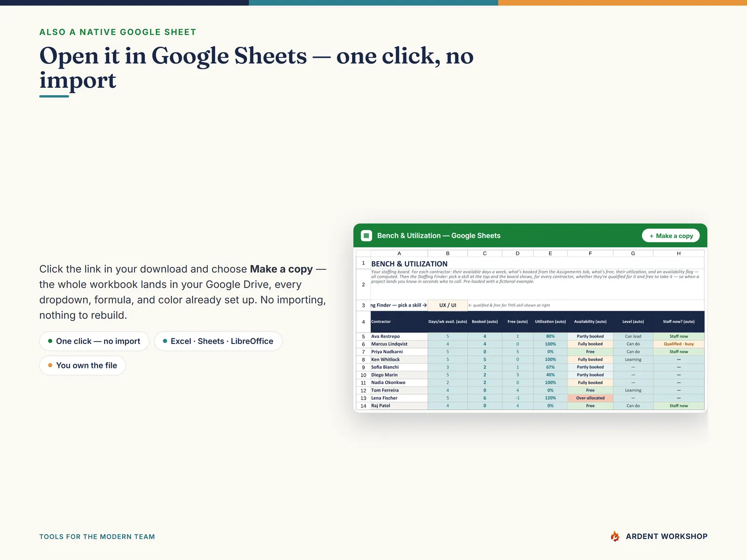The width and height of the screenshot is (747, 560).
Task: Click the "Free (auto)" header cell
Action: 517,322
